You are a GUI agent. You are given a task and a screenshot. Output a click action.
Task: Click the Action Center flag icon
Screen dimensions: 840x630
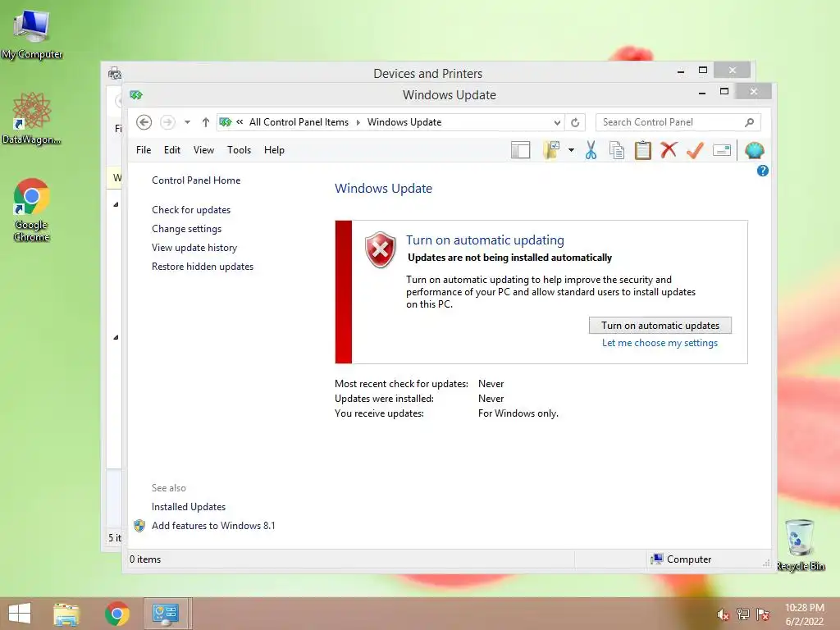(x=762, y=614)
